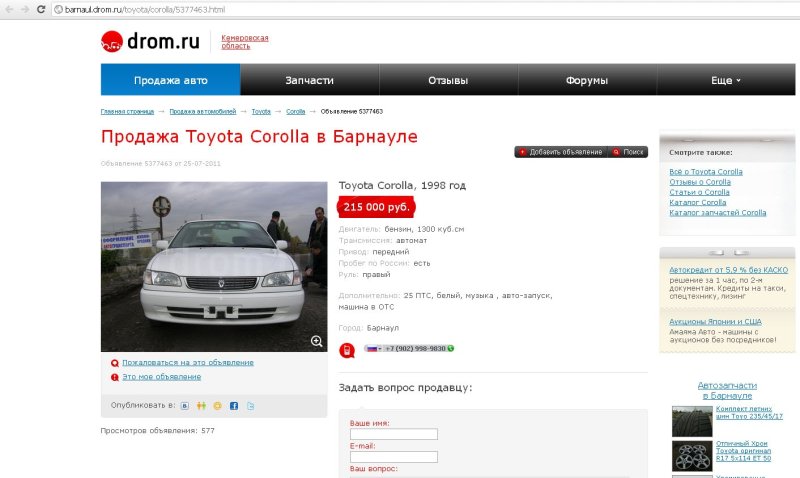Click the 215 000 руб. price tag

pyautogui.click(x=376, y=207)
